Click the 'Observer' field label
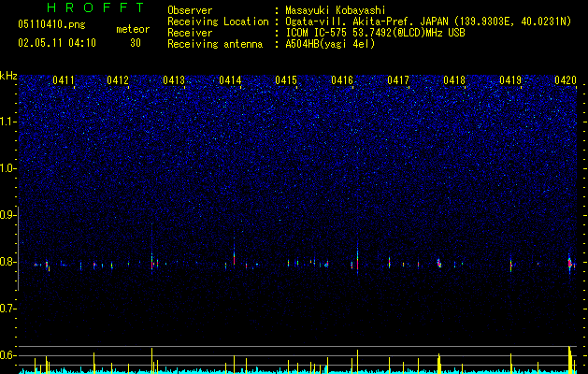 (x=190, y=10)
